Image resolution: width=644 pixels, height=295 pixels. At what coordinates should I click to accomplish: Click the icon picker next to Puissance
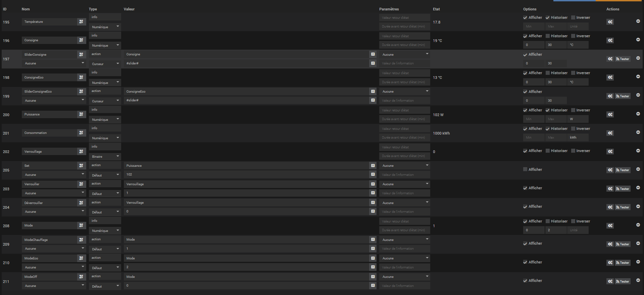coord(81,114)
